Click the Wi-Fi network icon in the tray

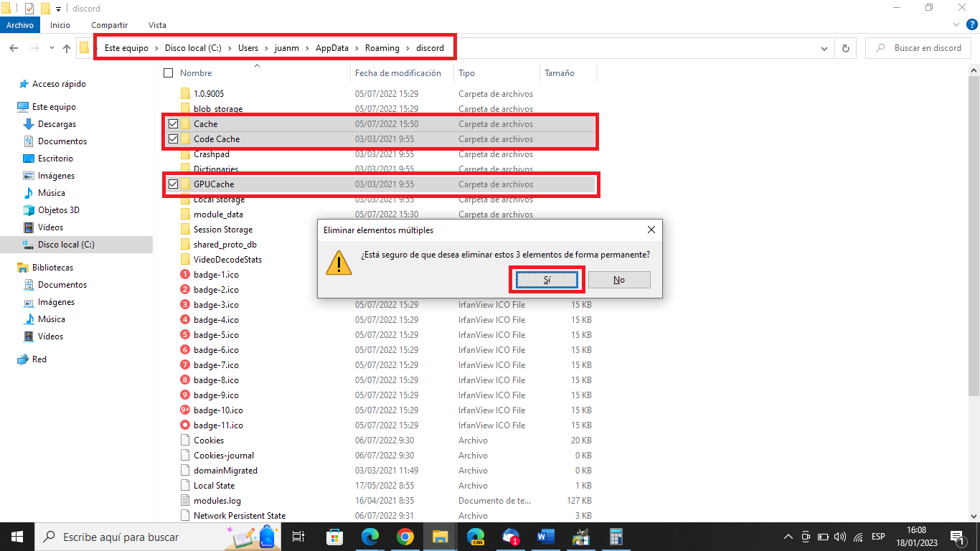coord(859,536)
